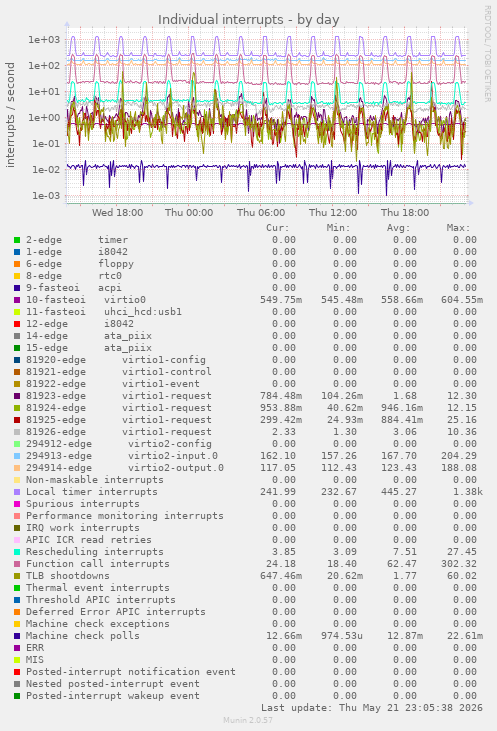The image size is (497, 731).
Task: Click the Wed 18:00 time axis label
Action: point(117,213)
